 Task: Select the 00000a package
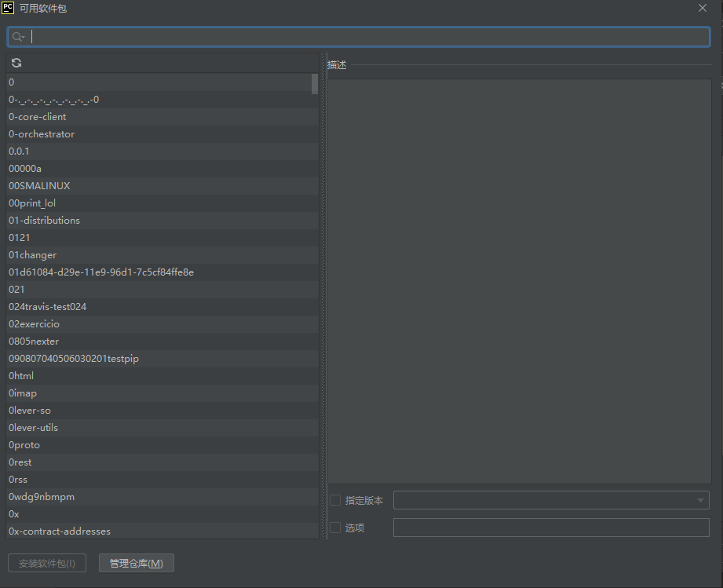click(x=162, y=169)
